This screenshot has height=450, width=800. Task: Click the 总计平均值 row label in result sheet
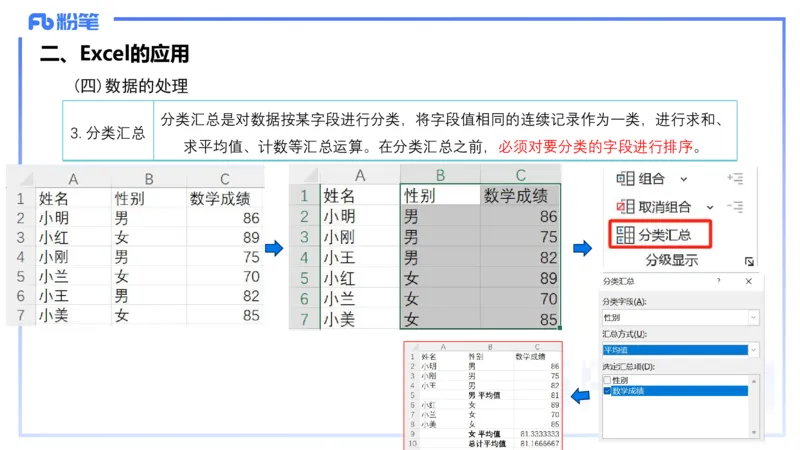487,443
